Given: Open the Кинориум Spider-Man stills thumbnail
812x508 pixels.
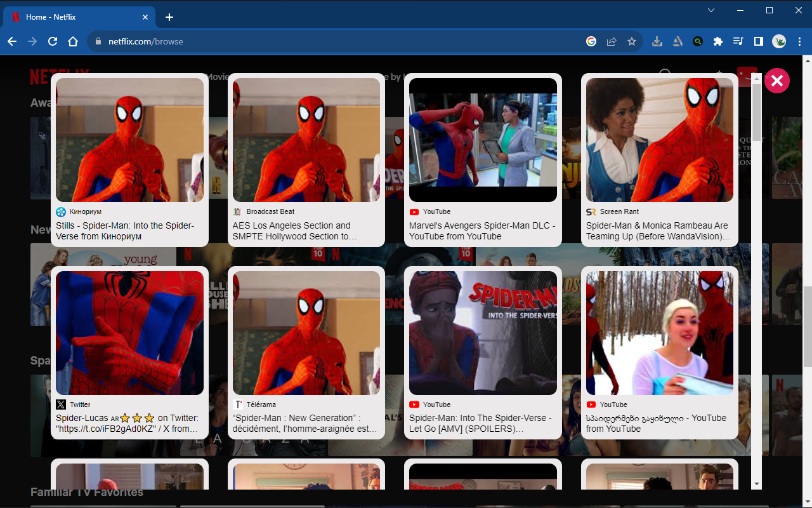Looking at the screenshot, I should pyautogui.click(x=130, y=140).
